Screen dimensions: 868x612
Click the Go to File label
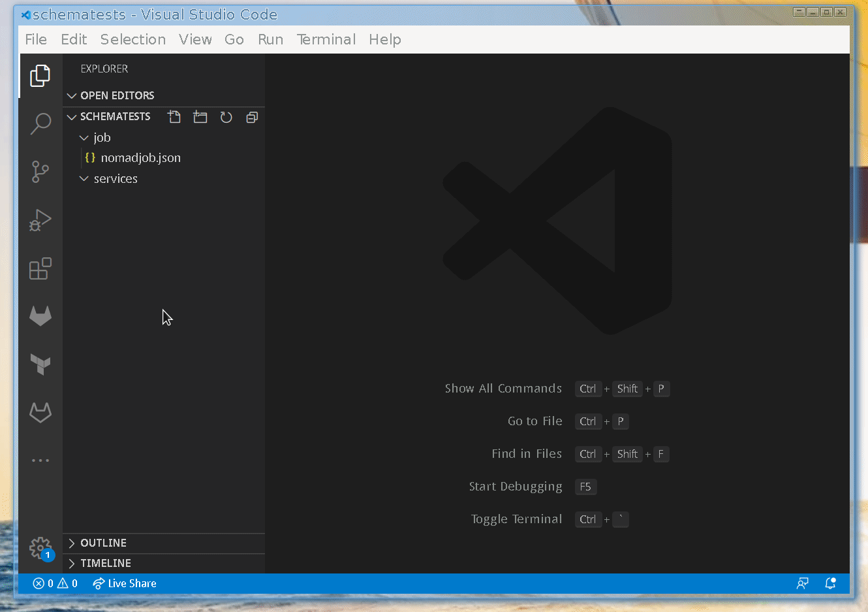535,421
